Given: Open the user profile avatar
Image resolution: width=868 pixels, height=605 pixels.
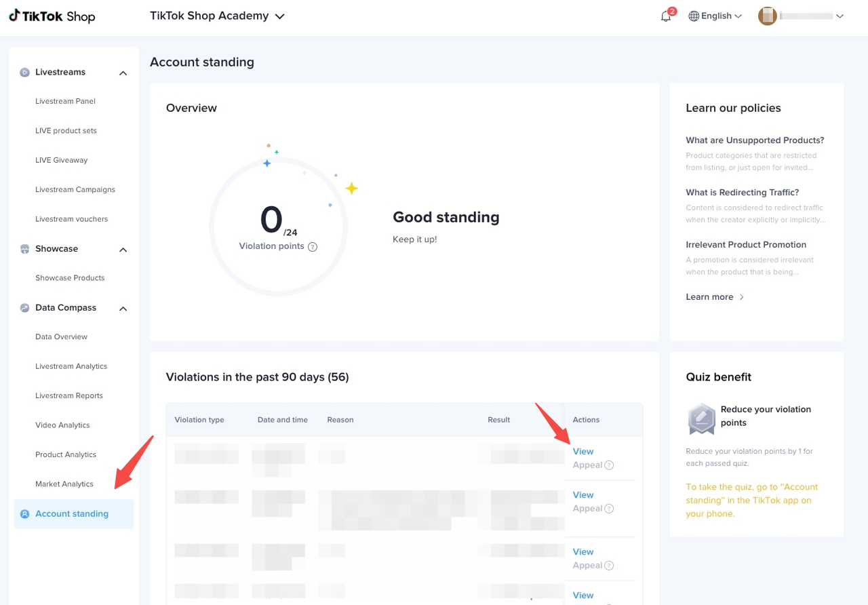Looking at the screenshot, I should 767,16.
